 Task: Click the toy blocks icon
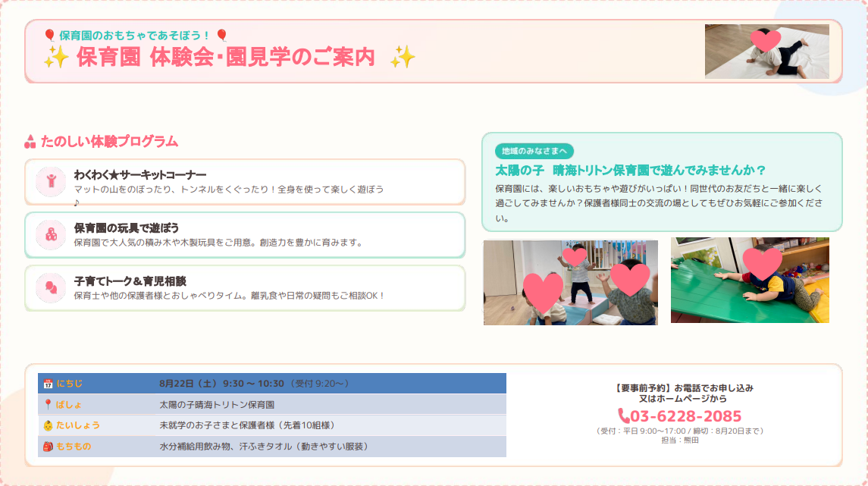point(51,234)
